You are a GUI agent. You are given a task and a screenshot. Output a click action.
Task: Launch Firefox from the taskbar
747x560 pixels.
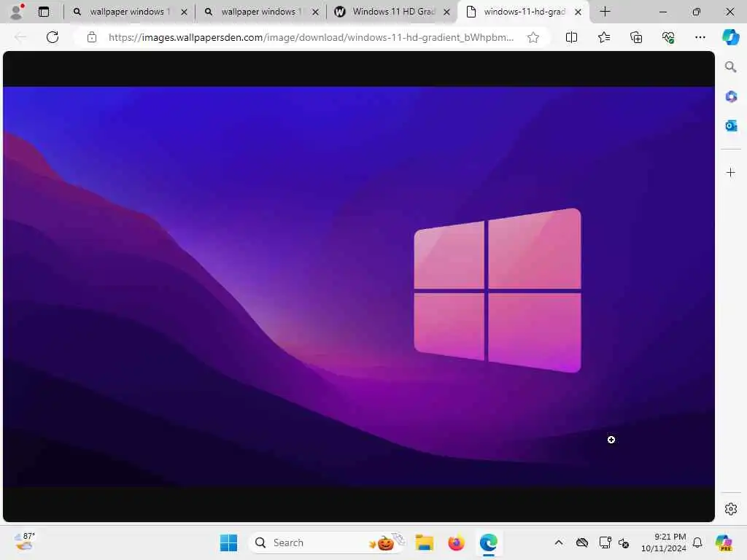[456, 542]
